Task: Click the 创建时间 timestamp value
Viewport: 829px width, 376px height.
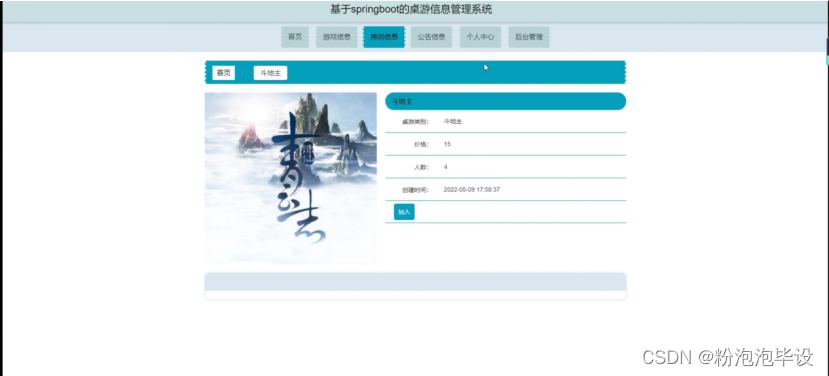Action: tap(472, 189)
